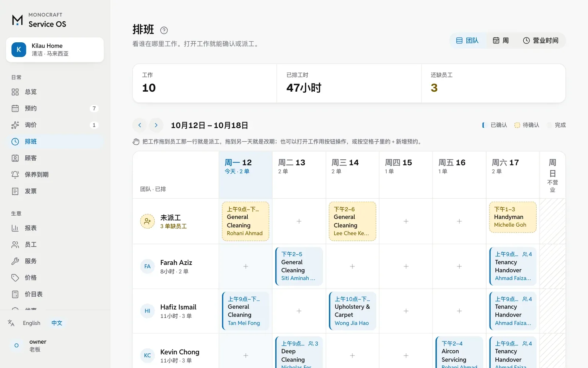Open the help icon beside 排班 title
The image size is (588, 368).
tap(164, 30)
